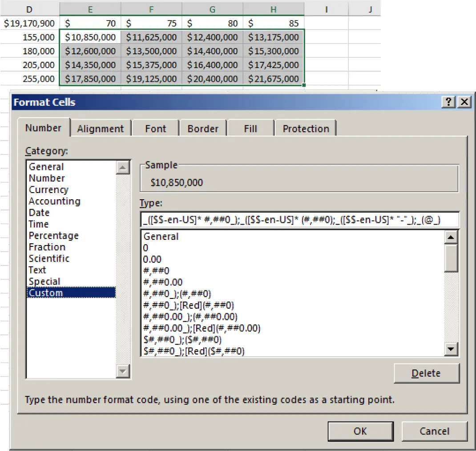
Task: Select the Border tab
Action: tap(203, 128)
